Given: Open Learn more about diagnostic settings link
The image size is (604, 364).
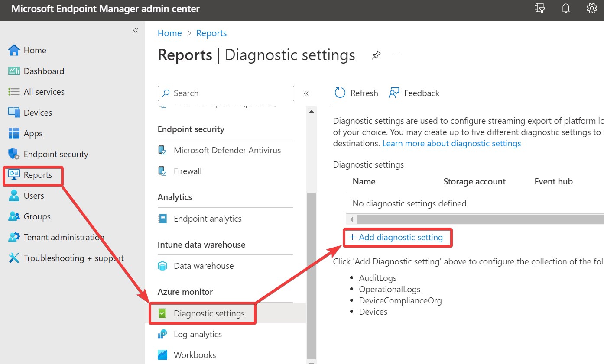Looking at the screenshot, I should [451, 143].
